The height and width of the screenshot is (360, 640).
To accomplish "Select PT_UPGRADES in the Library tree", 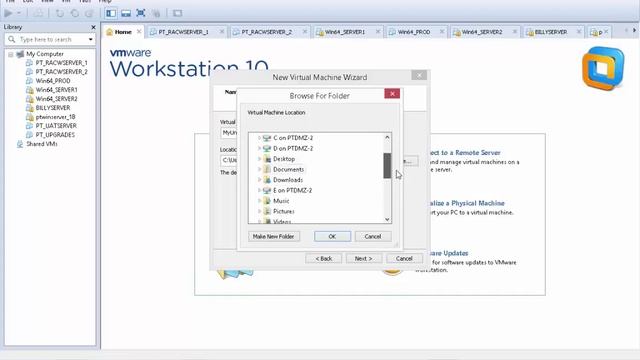I will tap(55, 135).
